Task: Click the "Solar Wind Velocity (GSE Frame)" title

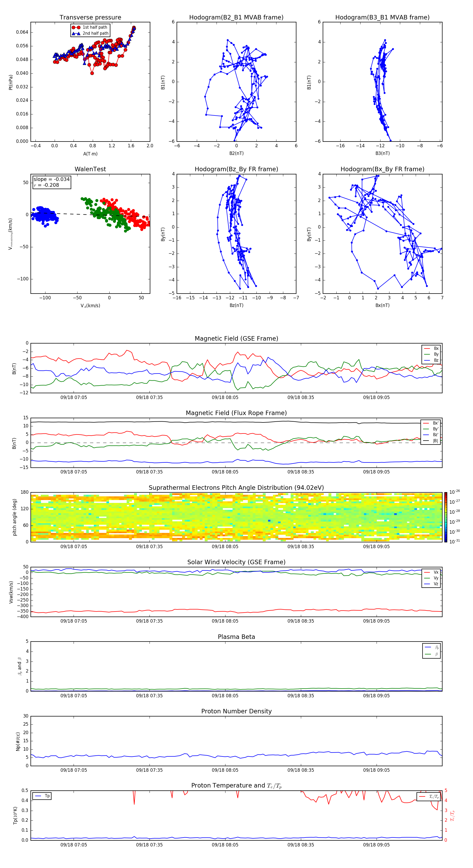Action: pos(236,562)
